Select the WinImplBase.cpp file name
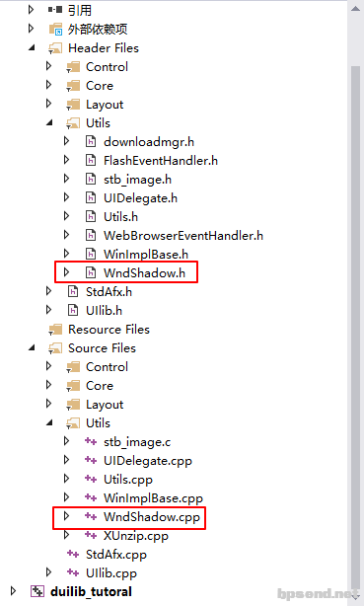Screen dimensions: 364x606 coord(153,498)
